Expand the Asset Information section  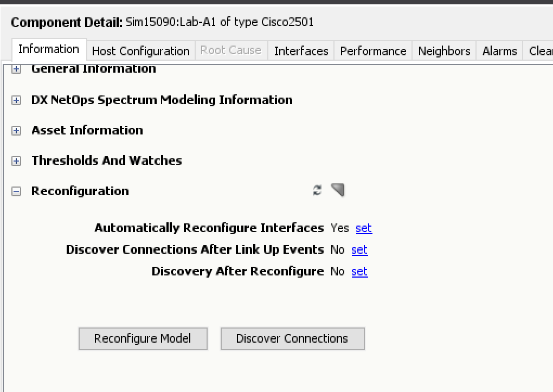click(16, 131)
